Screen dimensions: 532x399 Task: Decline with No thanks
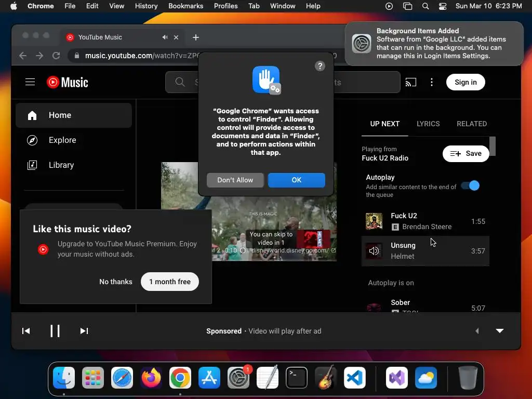(116, 282)
